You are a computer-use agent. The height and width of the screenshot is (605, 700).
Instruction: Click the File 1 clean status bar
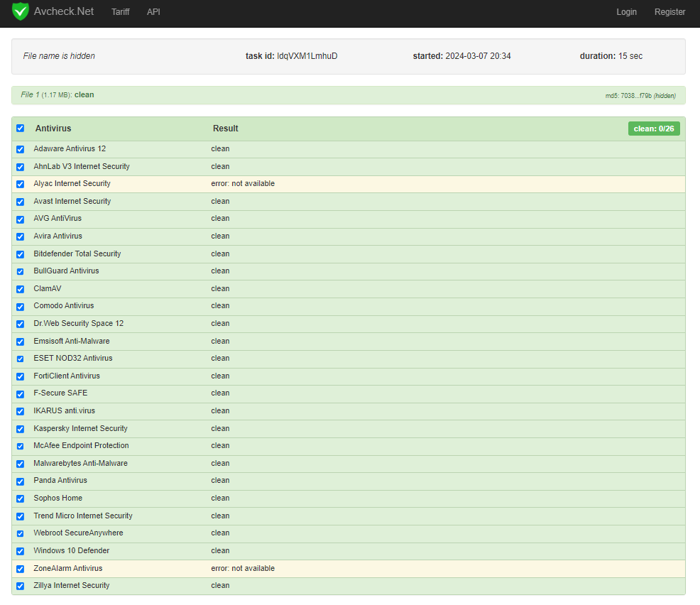tap(348, 95)
